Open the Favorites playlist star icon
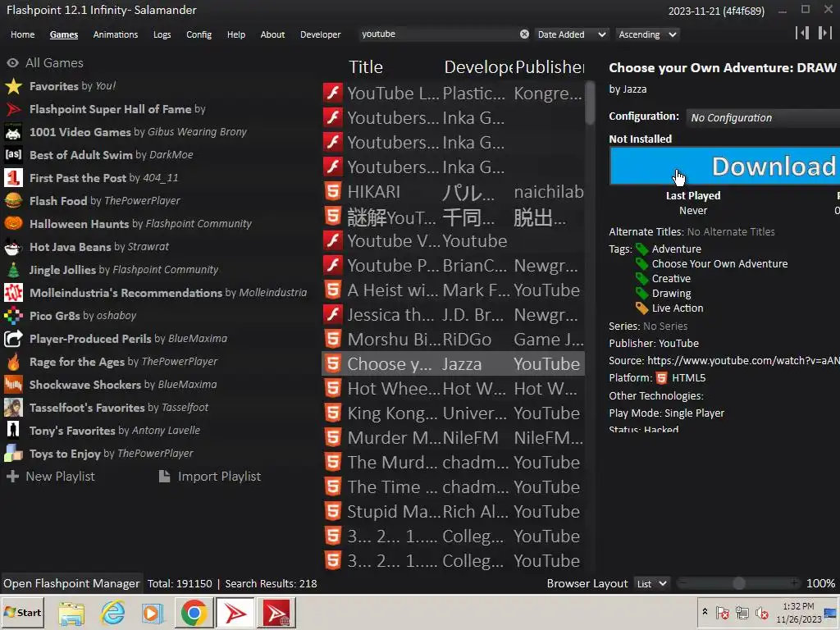Screen dimensions: 840x630 point(13,85)
